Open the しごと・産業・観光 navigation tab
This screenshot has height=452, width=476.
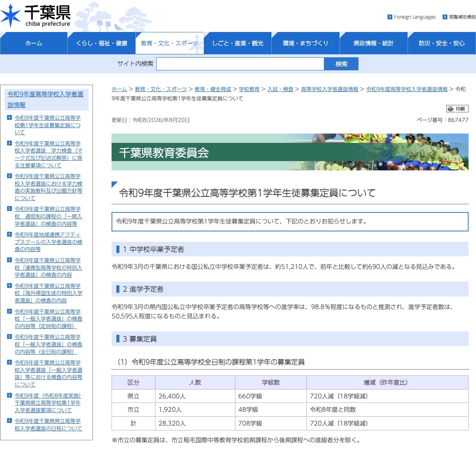pyautogui.click(x=238, y=43)
